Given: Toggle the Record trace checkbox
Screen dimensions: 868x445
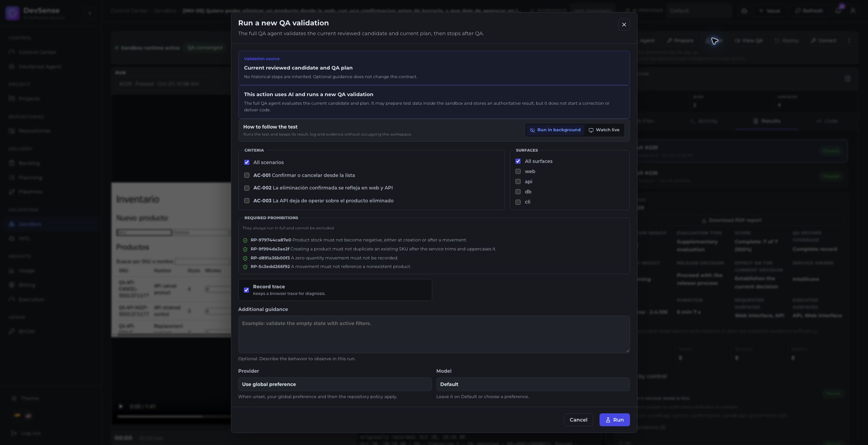Looking at the screenshot, I should [x=246, y=290].
